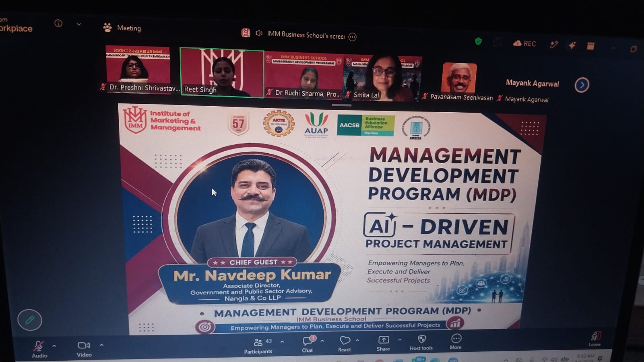Open the Participants panel
Viewport: 644px width, 362px height.
point(258,346)
